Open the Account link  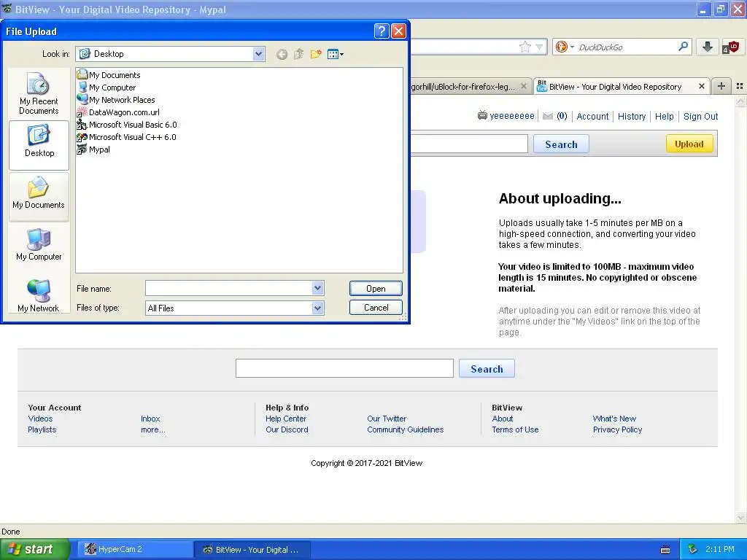[x=592, y=116]
